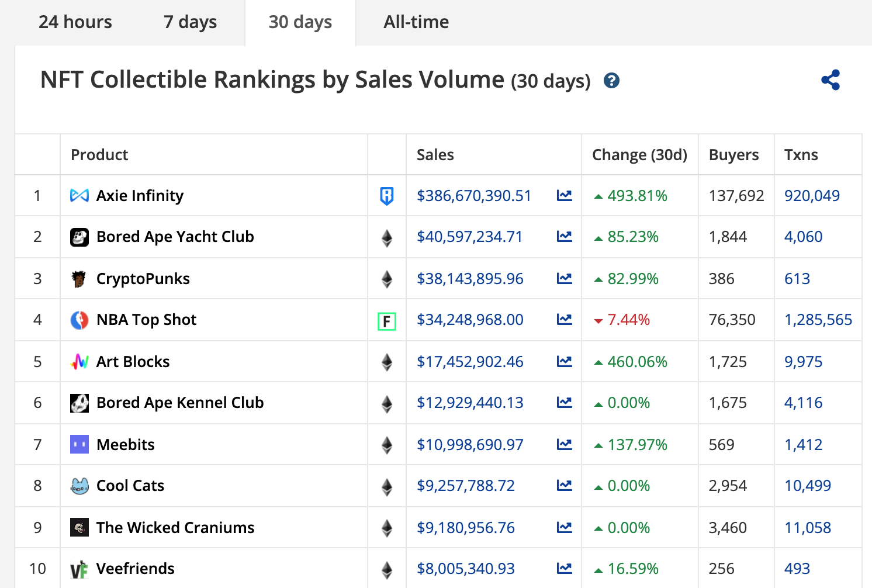Click the Ronin blockchain icon for Axie Infinity
The image size is (872, 588).
pyautogui.click(x=386, y=196)
